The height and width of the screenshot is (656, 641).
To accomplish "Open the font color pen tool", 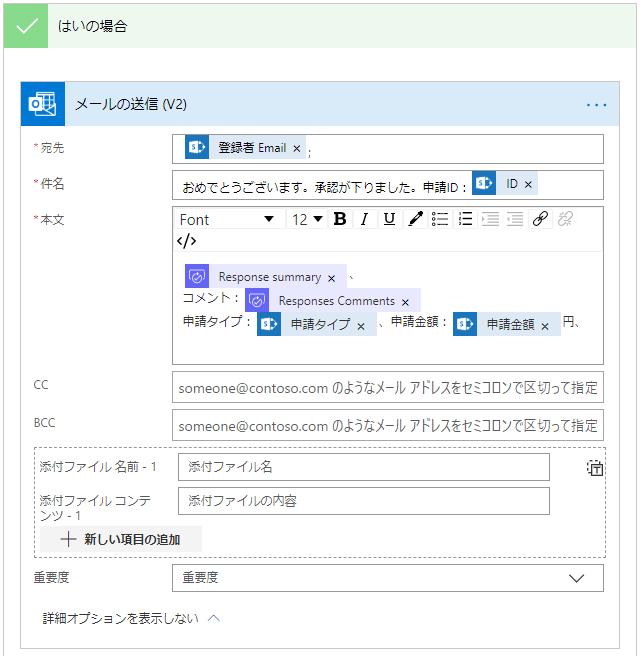I will 415,219.
